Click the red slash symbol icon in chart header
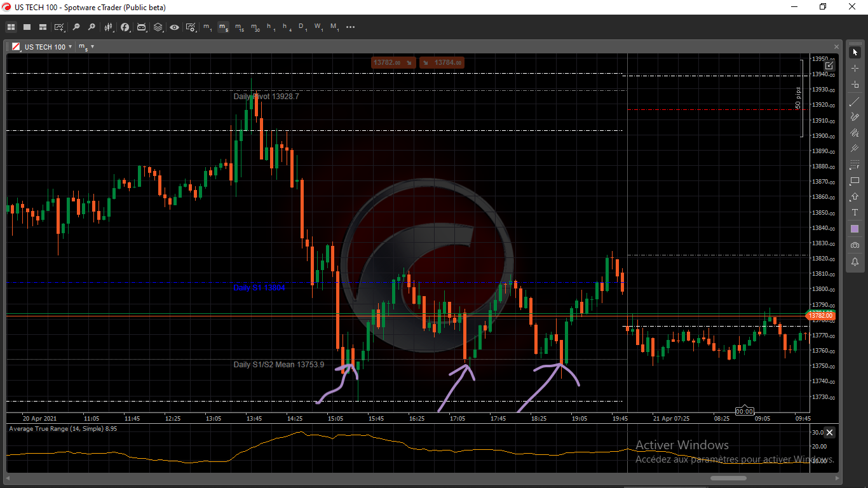Screen dimensions: 868x488 coord(15,47)
